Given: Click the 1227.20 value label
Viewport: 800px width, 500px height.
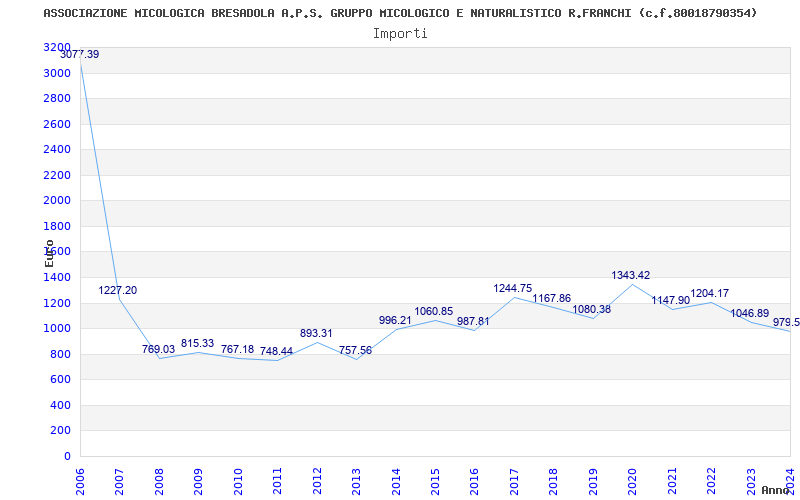Looking at the screenshot, I should pos(118,290).
